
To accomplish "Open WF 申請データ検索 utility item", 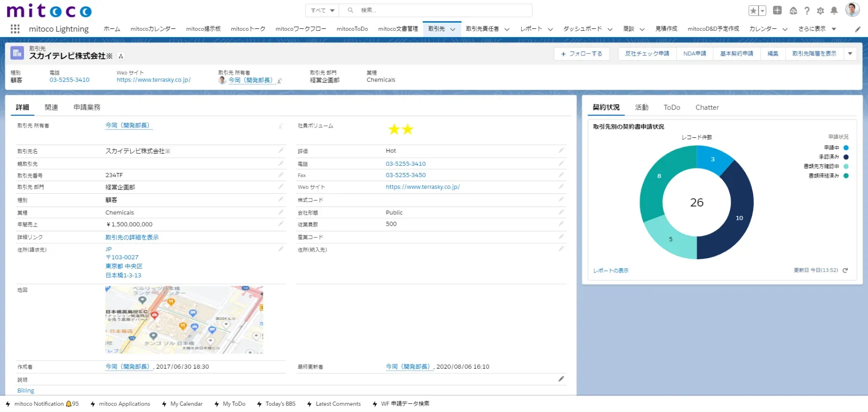I will [x=400, y=404].
